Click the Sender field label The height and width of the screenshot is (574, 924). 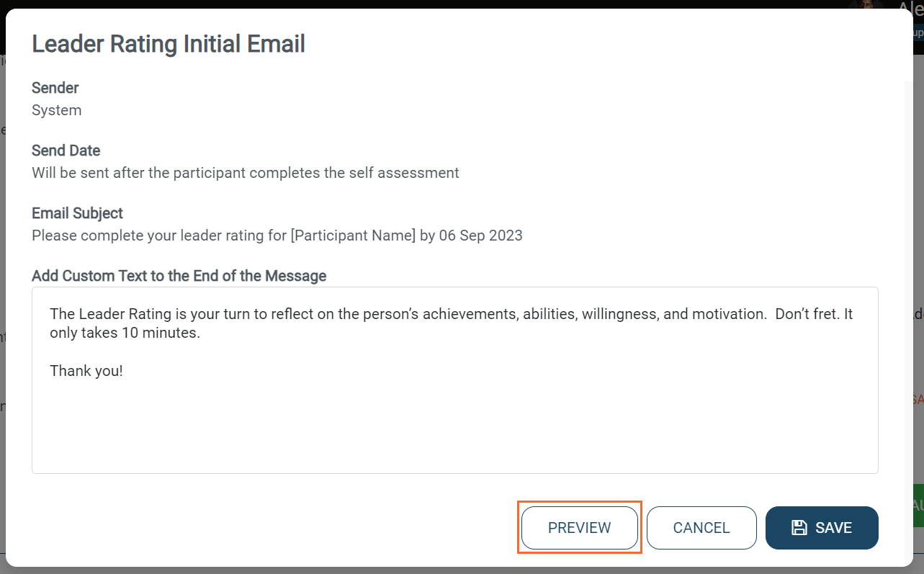(x=55, y=88)
